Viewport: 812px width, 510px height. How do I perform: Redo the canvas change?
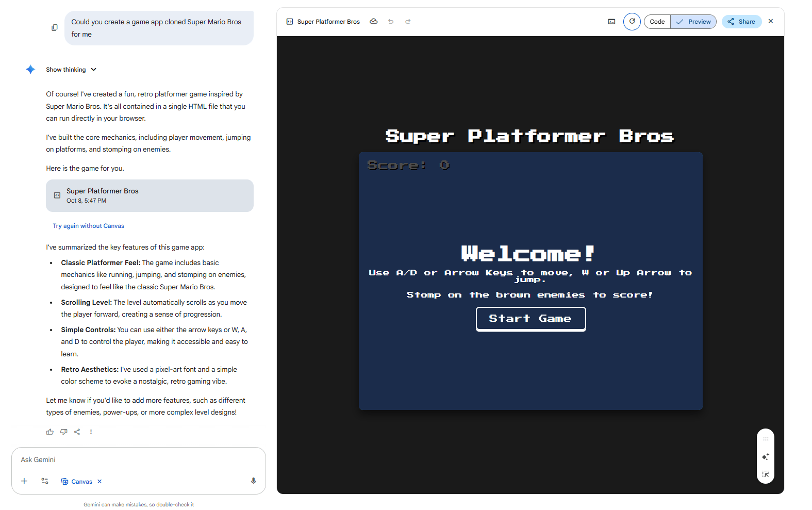click(x=408, y=22)
